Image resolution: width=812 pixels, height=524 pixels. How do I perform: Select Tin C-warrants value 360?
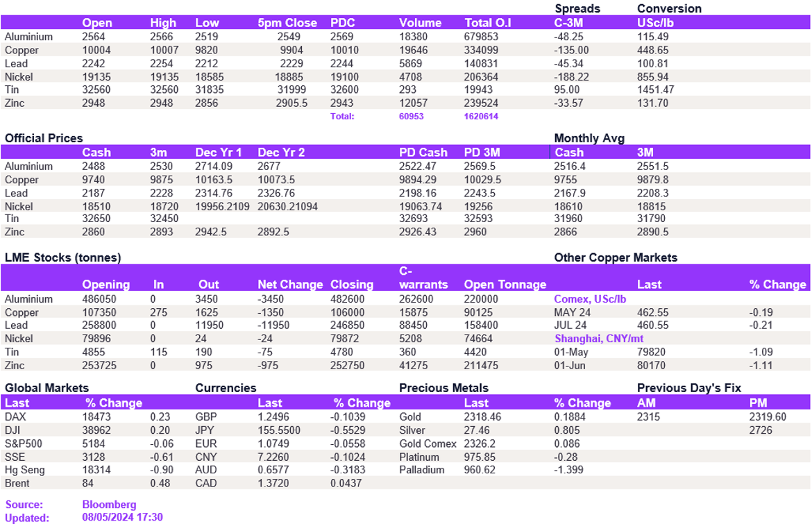coord(407,352)
